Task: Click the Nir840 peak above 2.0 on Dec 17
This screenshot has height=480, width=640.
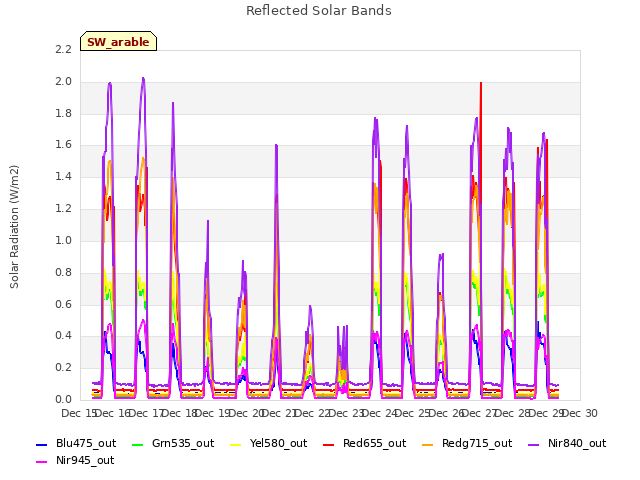Action: [143, 78]
